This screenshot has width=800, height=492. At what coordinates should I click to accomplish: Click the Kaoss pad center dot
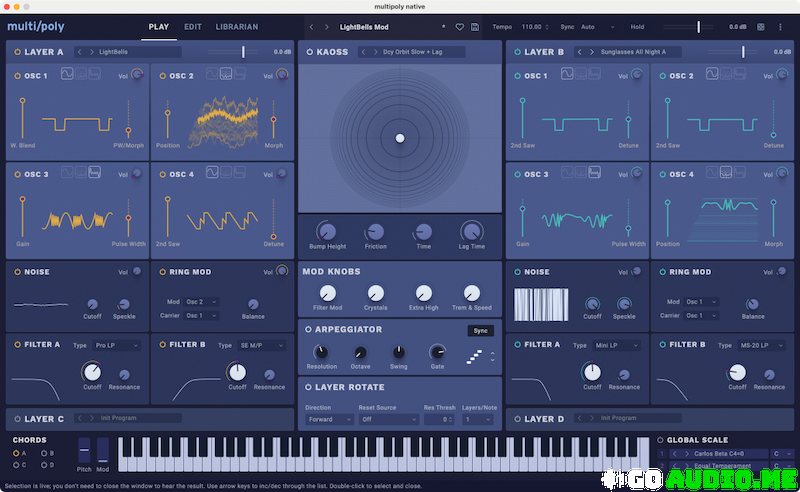[400, 138]
